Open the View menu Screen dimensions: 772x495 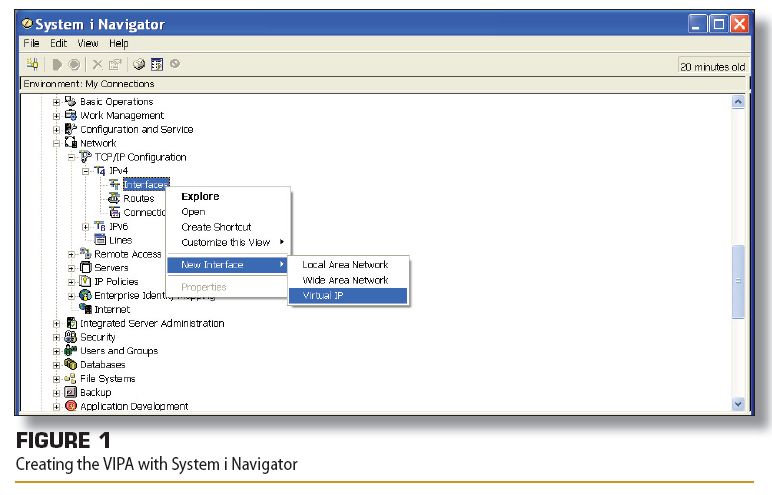[88, 43]
